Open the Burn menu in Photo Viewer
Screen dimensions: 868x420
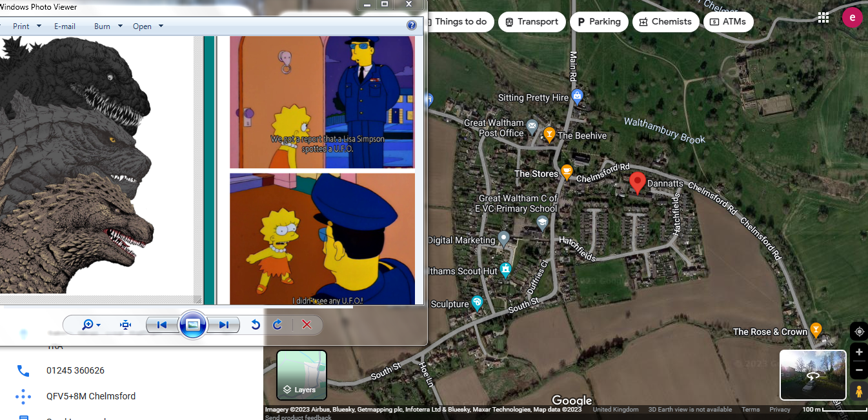107,26
